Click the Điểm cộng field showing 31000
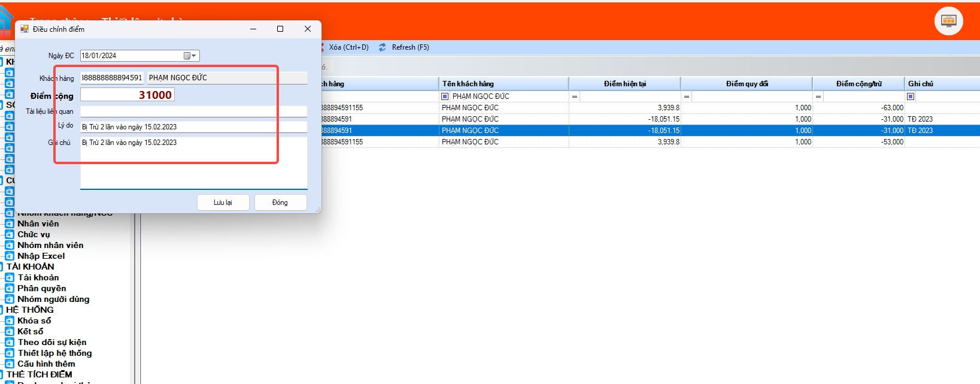Image resolution: width=980 pixels, height=384 pixels. click(x=128, y=95)
